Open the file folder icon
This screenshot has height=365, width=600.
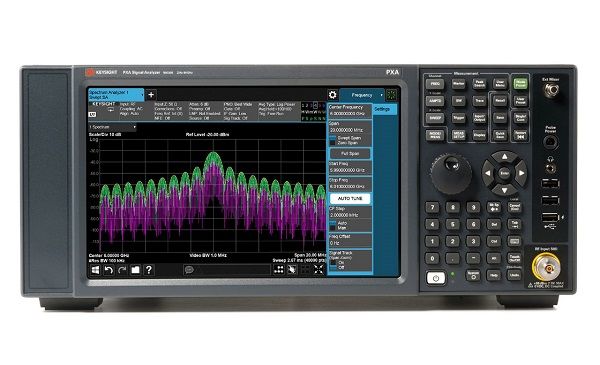(x=135, y=270)
